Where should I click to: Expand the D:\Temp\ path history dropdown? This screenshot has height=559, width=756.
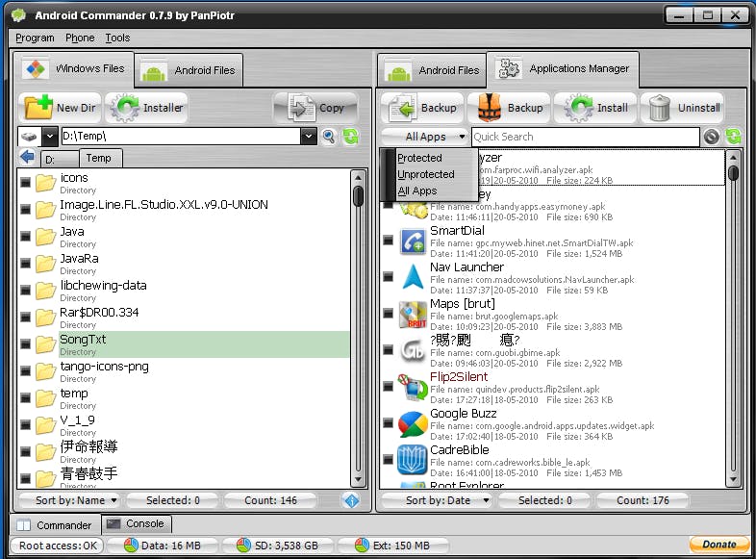pyautogui.click(x=309, y=137)
